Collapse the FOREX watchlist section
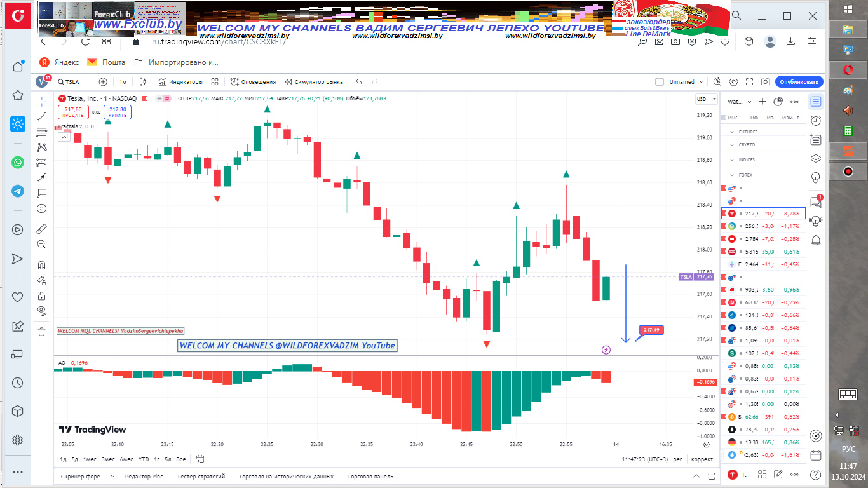The width and height of the screenshot is (868, 488). point(732,175)
